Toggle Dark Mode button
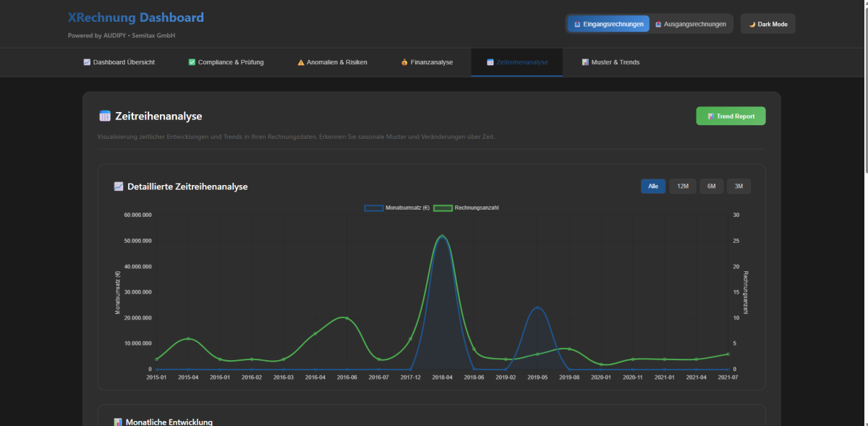The image size is (868, 426). tap(767, 24)
